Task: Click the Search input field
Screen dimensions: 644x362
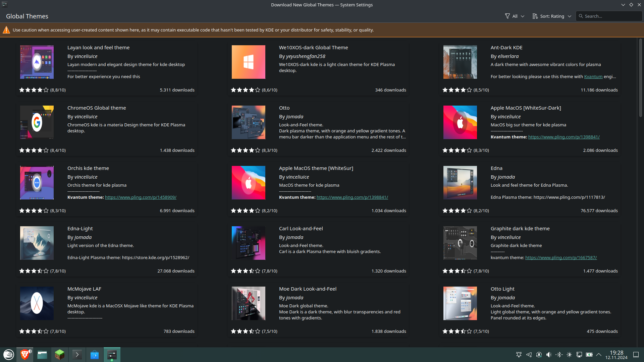Action: click(x=610, y=16)
